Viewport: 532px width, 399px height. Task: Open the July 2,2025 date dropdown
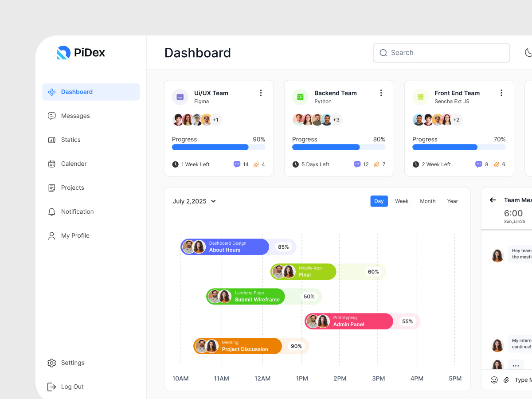pos(194,201)
